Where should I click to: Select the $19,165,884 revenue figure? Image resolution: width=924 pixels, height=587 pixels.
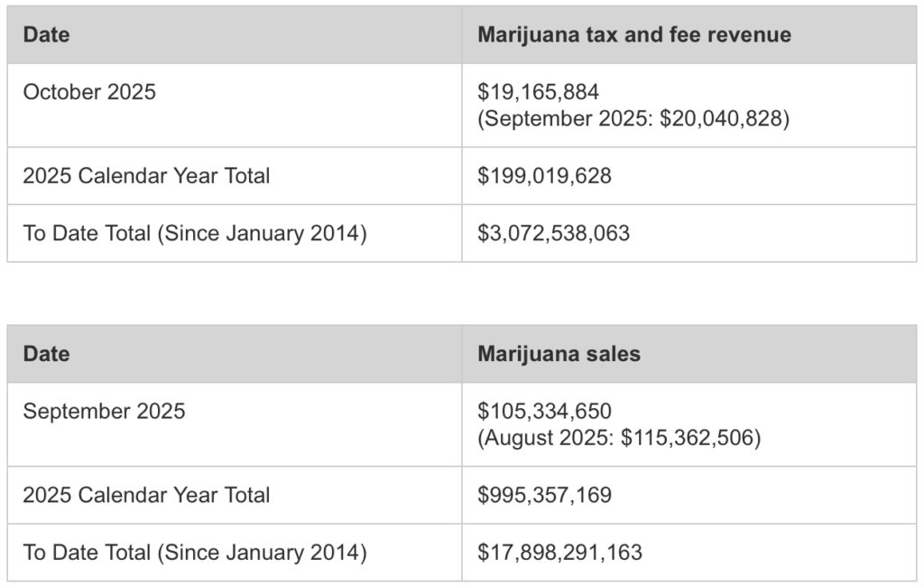[x=538, y=92]
